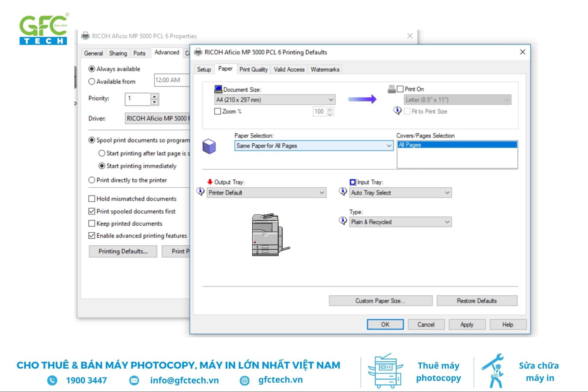Click the printer icon in Properties window title
Viewport: 588px width, 392px height.
[85, 36]
